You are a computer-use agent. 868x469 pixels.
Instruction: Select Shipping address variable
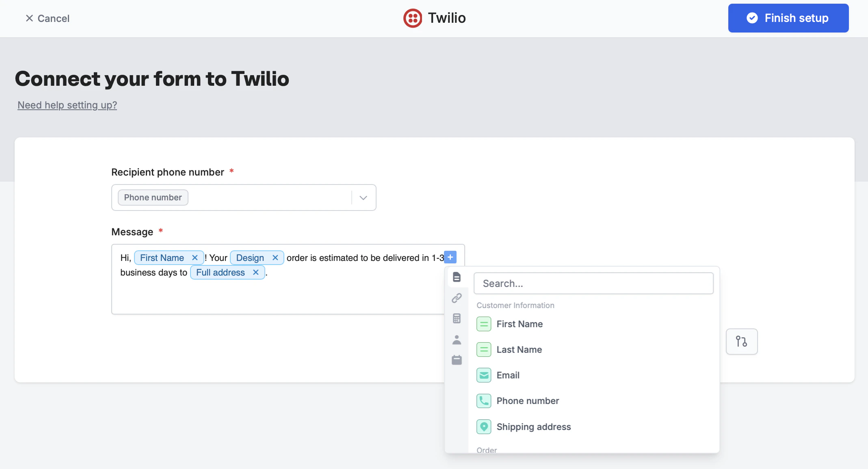click(534, 427)
